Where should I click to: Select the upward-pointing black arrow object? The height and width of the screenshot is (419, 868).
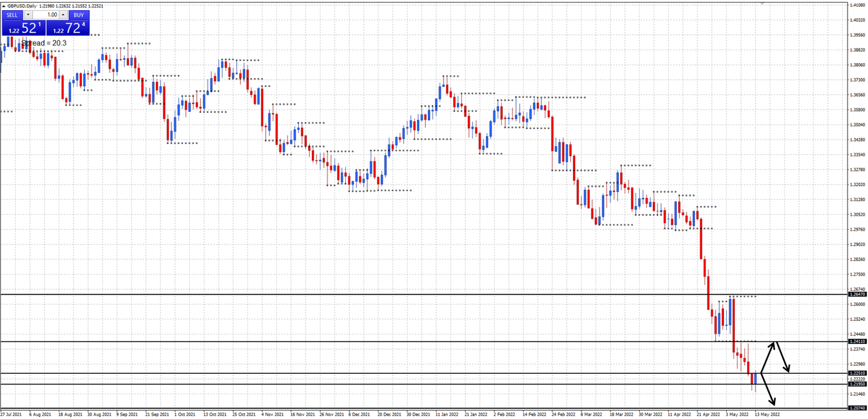(x=769, y=356)
